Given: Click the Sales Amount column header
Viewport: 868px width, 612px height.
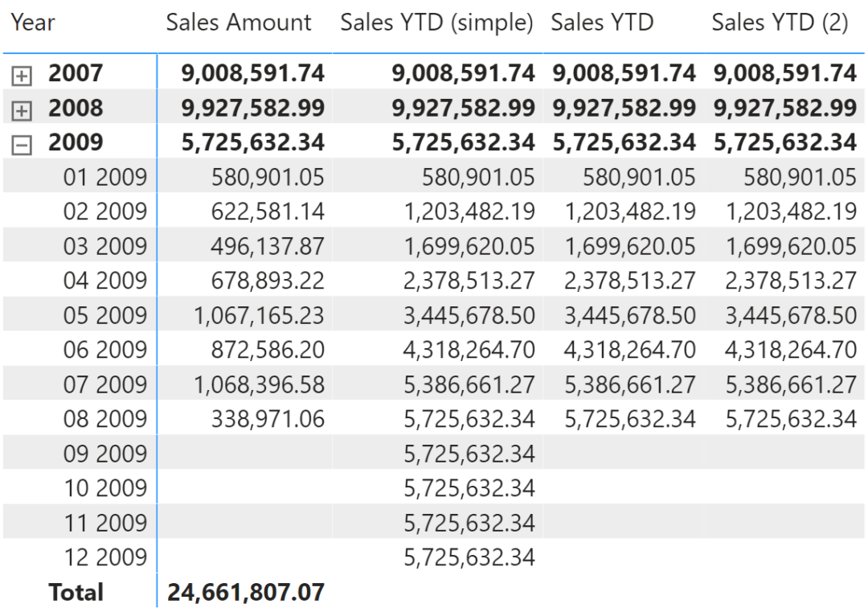Looking at the screenshot, I should [x=239, y=23].
